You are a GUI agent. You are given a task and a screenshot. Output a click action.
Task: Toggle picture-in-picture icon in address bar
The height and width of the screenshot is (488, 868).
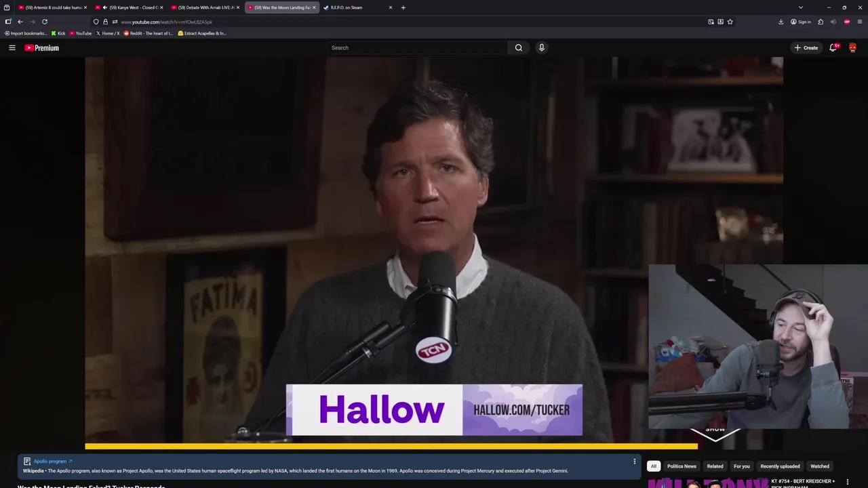coord(711,22)
